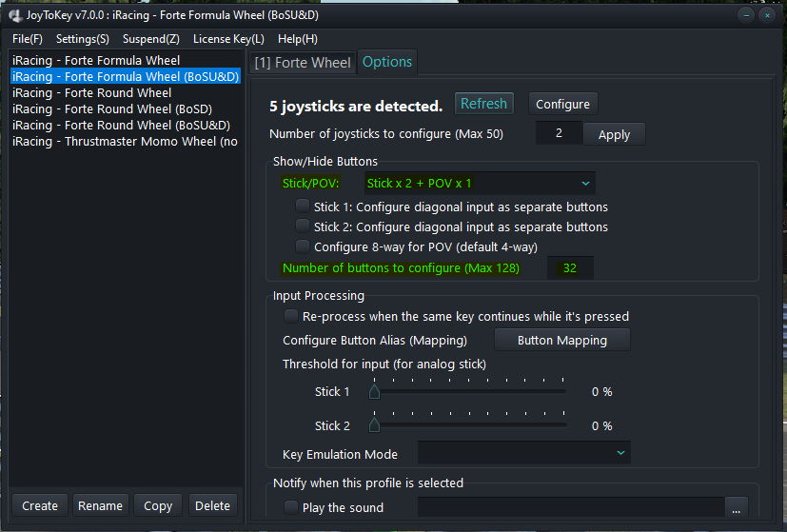This screenshot has height=532, width=787.
Task: Open the File(F) menu
Action: (28, 39)
